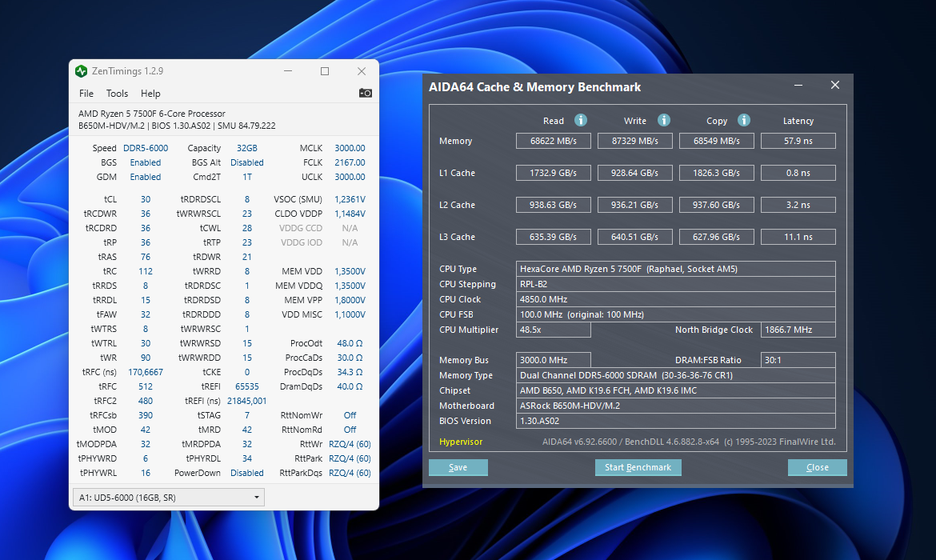936x560 pixels.
Task: Click the Memory Latency value box
Action: [798, 141]
